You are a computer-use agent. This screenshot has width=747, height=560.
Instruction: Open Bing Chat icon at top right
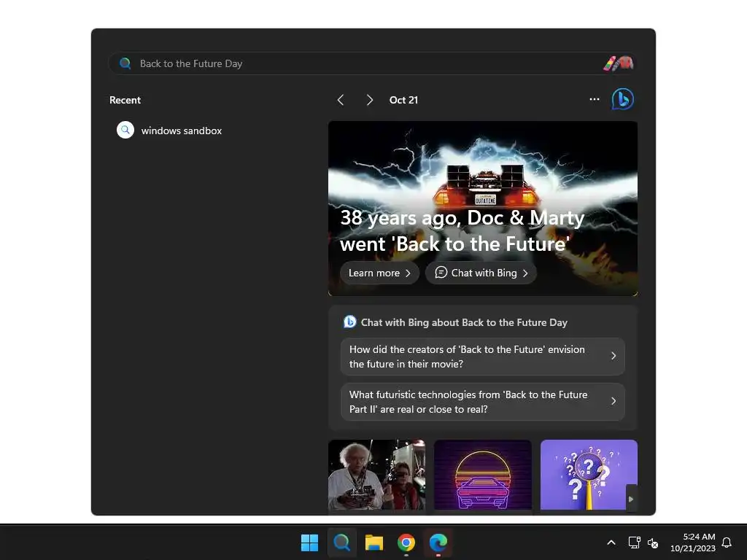tap(623, 99)
